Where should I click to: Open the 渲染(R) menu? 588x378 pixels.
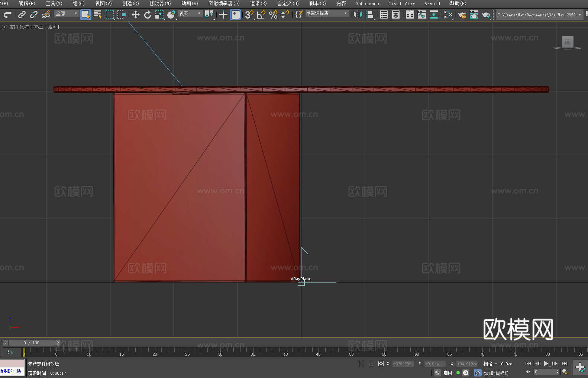pos(259,3)
